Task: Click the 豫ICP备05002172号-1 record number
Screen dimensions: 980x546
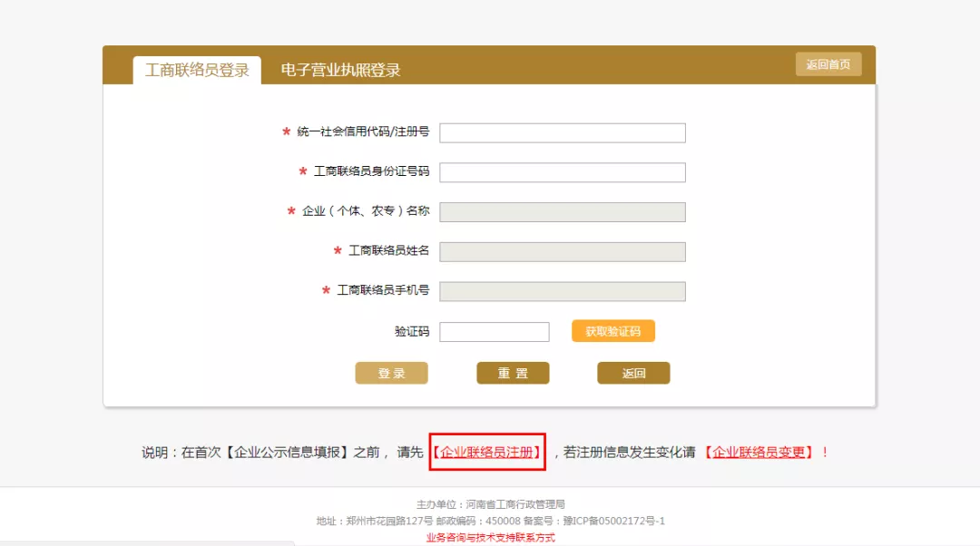Action: click(613, 521)
